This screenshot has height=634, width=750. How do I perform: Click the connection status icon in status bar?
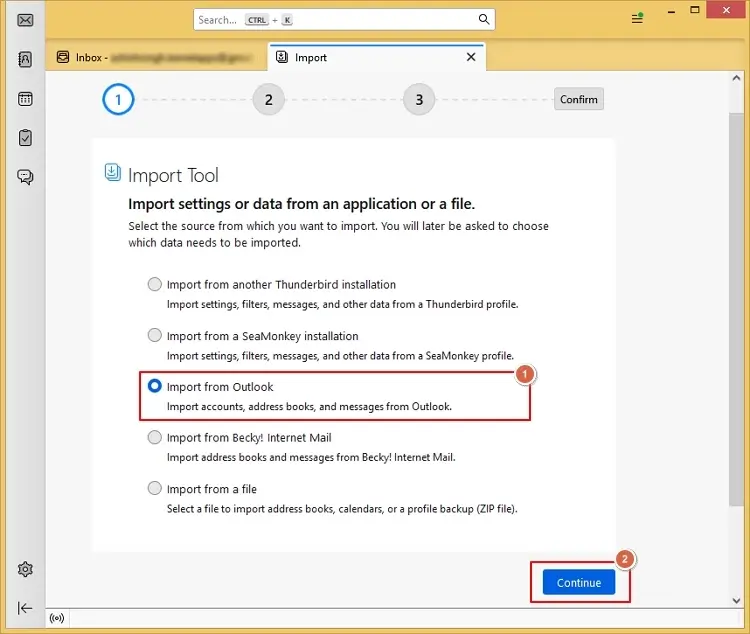coord(57,618)
